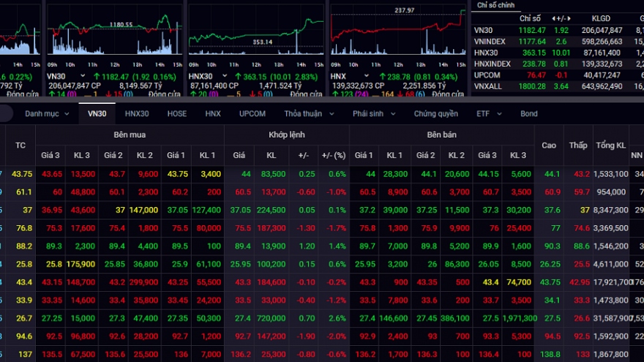Expand the Thỏa thuận dropdown menu

[307, 114]
